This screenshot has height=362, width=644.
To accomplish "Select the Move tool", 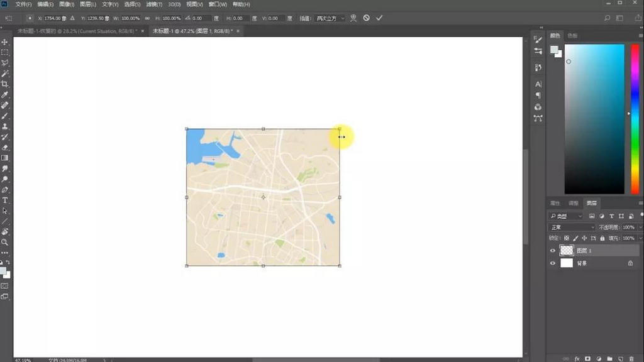I will 5,42.
